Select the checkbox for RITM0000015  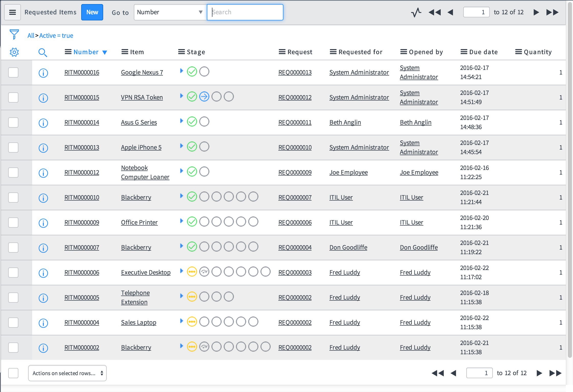pyautogui.click(x=13, y=97)
